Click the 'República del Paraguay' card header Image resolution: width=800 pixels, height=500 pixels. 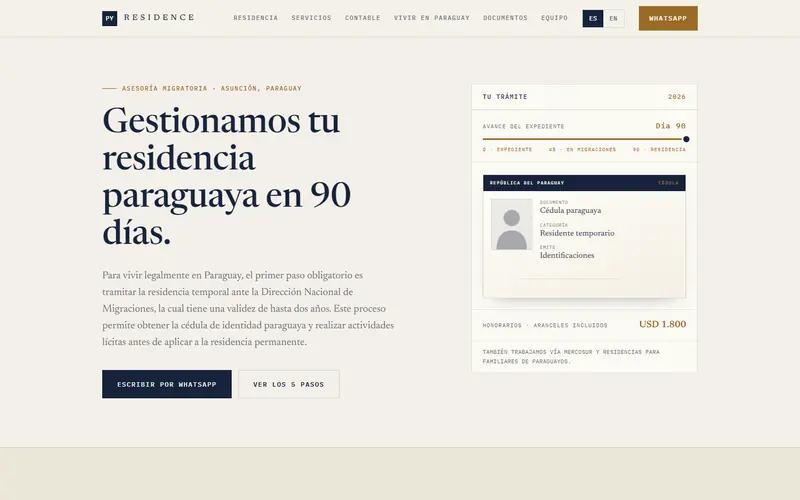(584, 183)
